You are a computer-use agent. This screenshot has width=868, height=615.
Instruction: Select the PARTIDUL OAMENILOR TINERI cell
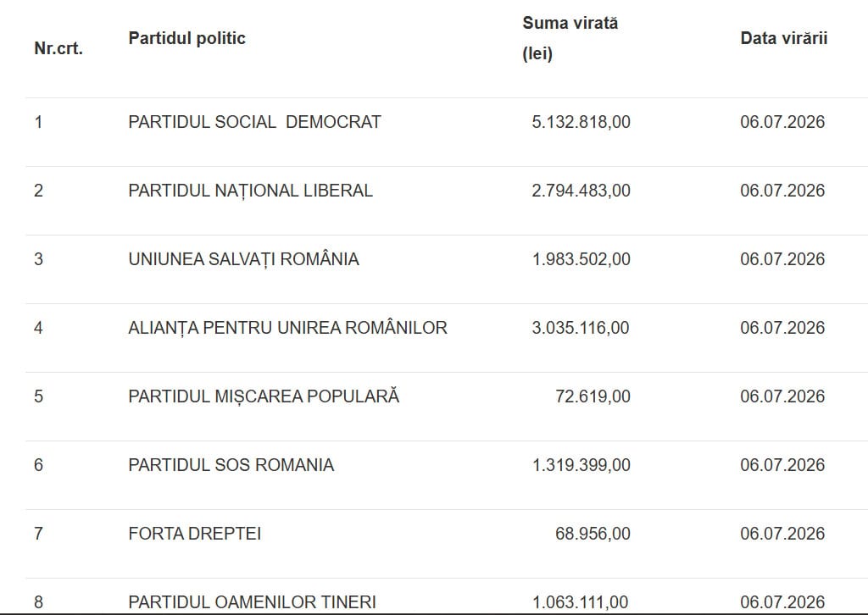[x=253, y=601]
